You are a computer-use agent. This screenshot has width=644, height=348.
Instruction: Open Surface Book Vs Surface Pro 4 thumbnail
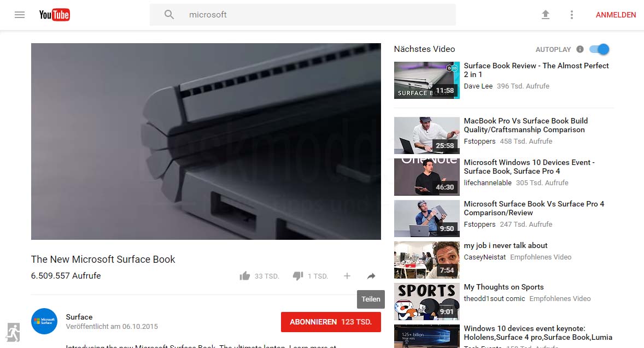click(427, 219)
